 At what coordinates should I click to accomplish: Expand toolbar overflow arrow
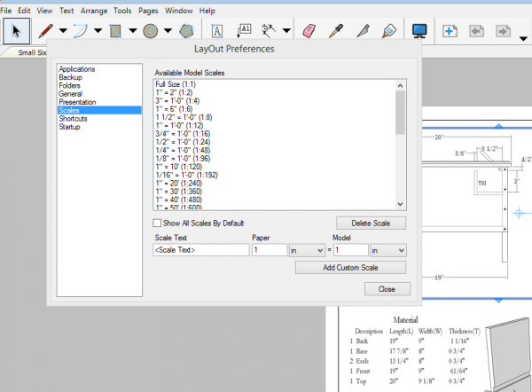[523, 39]
